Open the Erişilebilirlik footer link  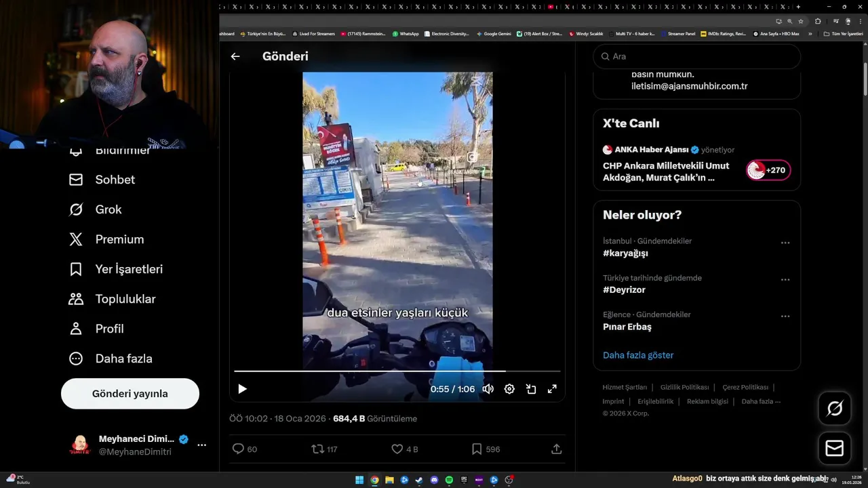tap(656, 401)
